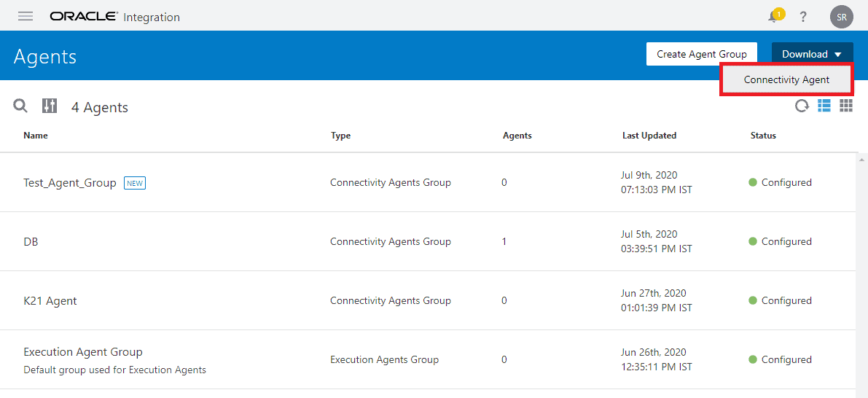
Task: Click the Oracle Integration logo
Action: pos(114,17)
